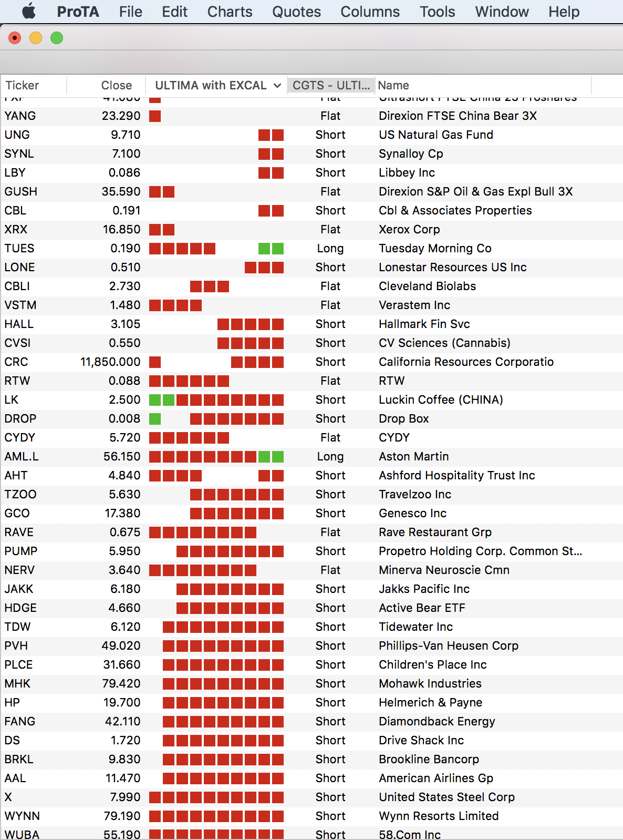Select the RTW ticker
Viewport: 623px width, 840px height.
17,381
